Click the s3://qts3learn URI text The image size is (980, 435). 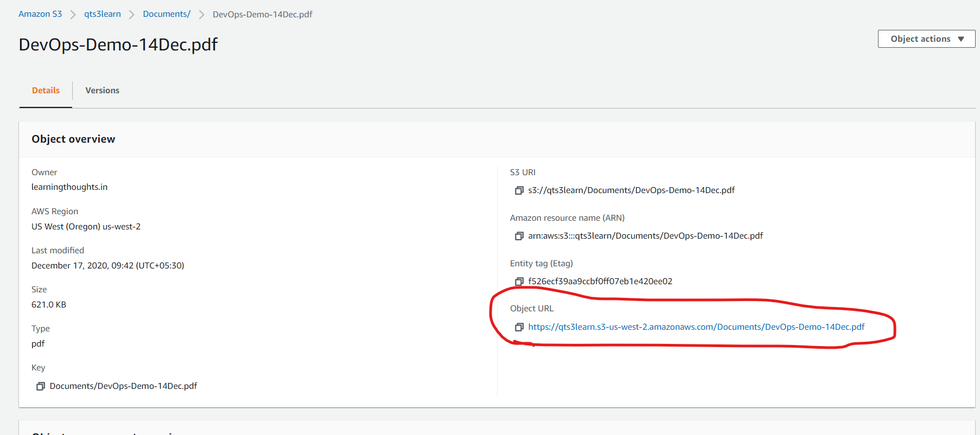[x=631, y=190]
